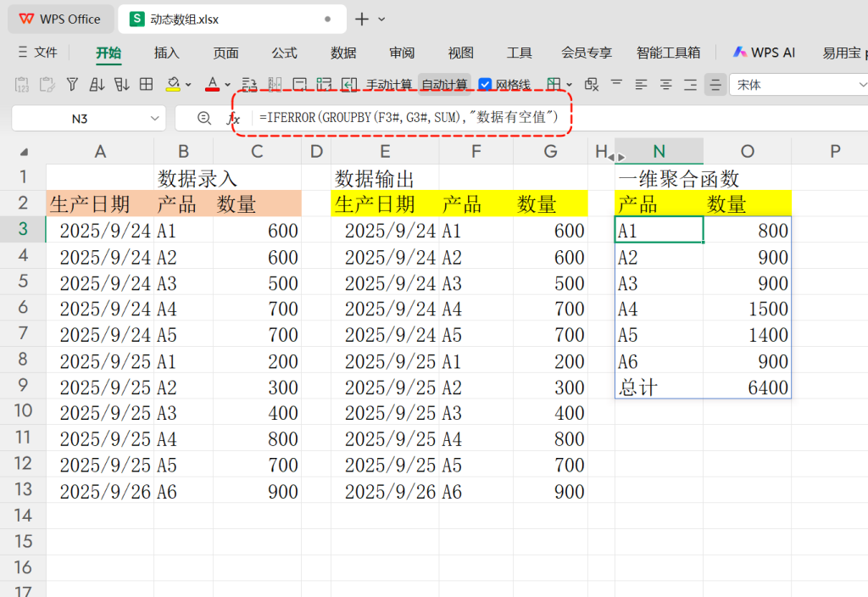Switch to 手动计算 manual calculation
Screen dimensions: 868x597
388,85
